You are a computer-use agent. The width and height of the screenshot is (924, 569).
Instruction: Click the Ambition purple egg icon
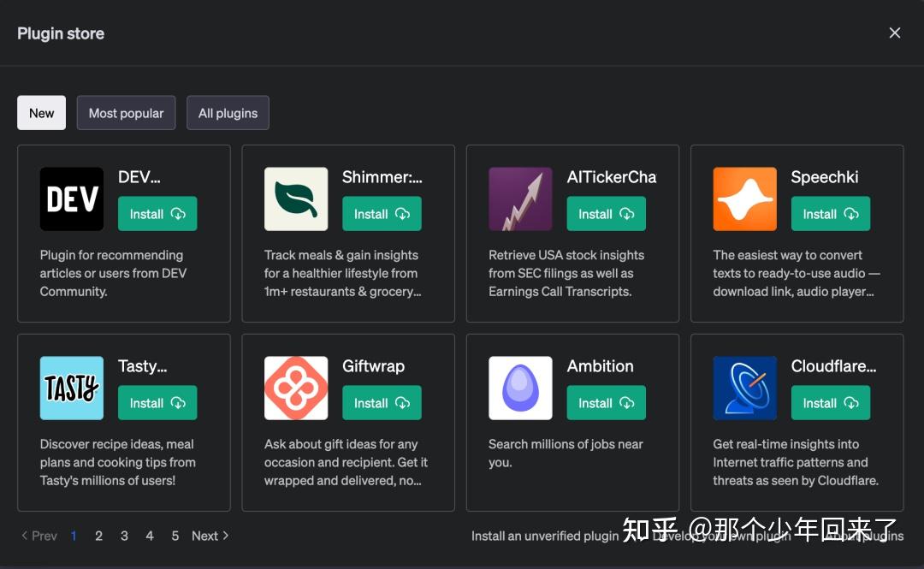tap(520, 388)
